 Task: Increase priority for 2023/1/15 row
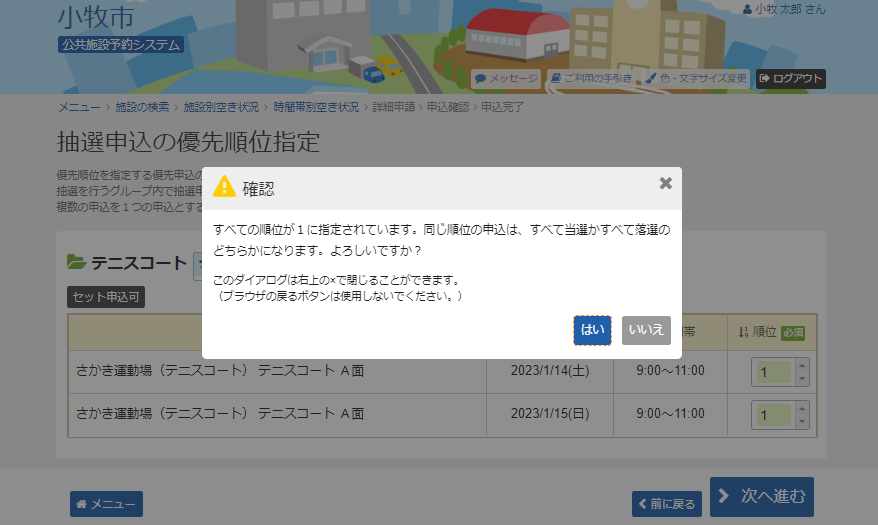tap(802, 409)
